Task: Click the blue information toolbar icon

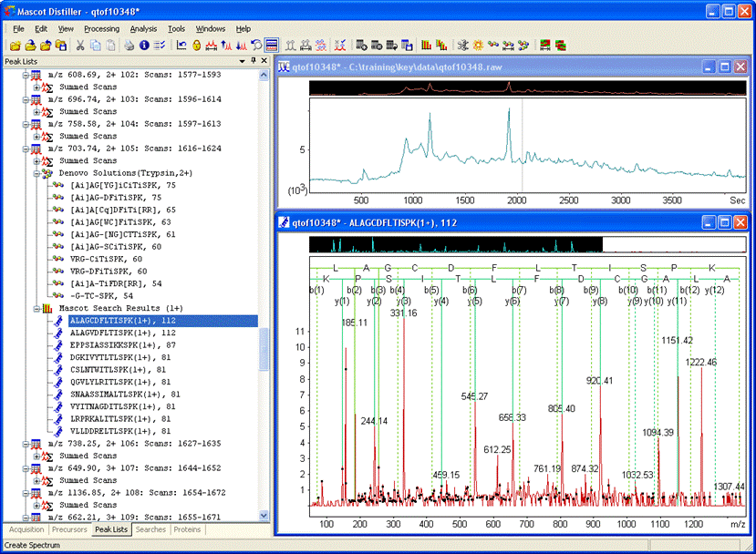Action: click(x=144, y=46)
